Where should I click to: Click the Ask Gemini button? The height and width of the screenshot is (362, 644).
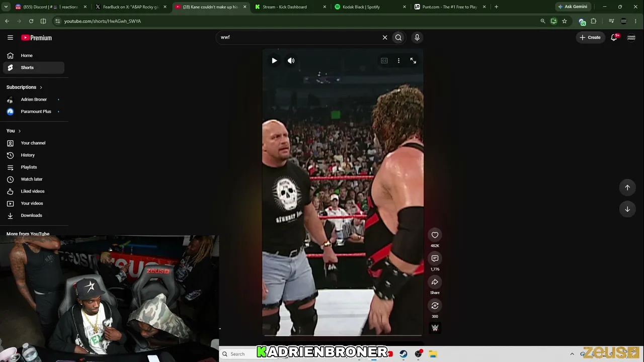point(573,7)
